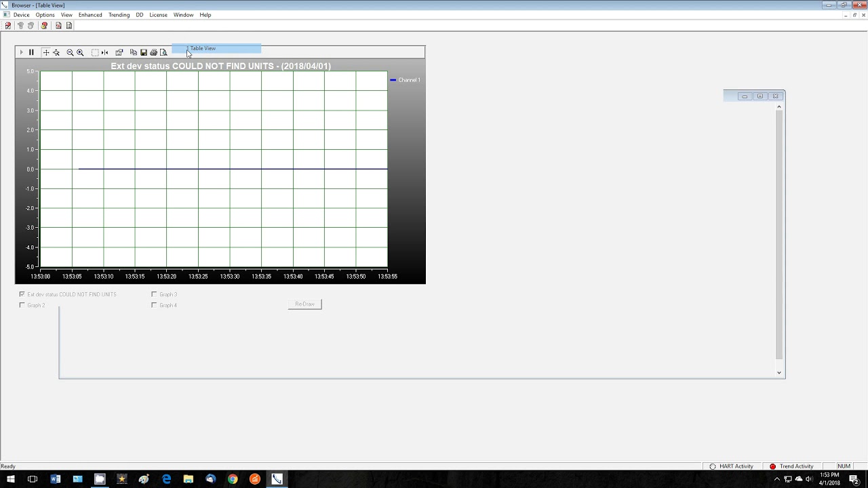The image size is (868, 488).
Task: Click the data cursor marker icon
Action: pos(104,52)
